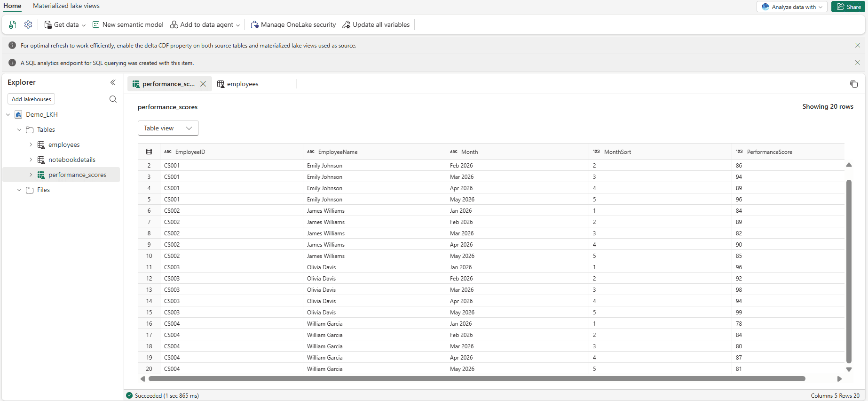Click the copy windows icon at right
868x401 pixels.
(854, 84)
